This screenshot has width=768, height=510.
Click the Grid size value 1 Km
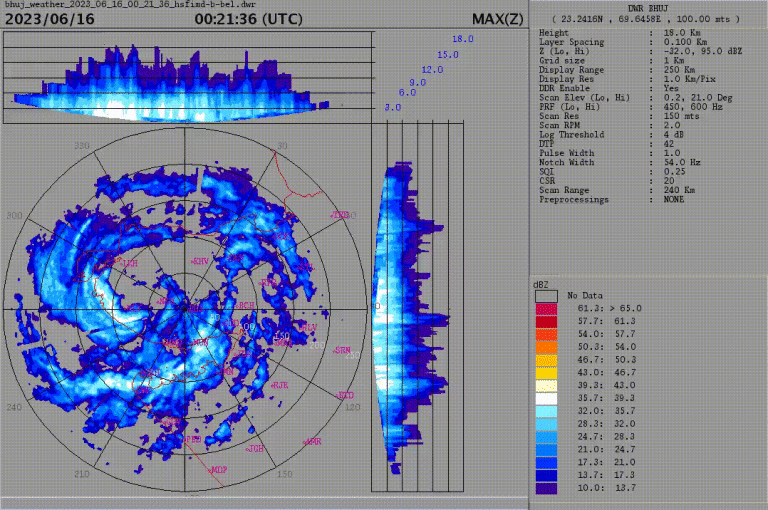point(674,61)
